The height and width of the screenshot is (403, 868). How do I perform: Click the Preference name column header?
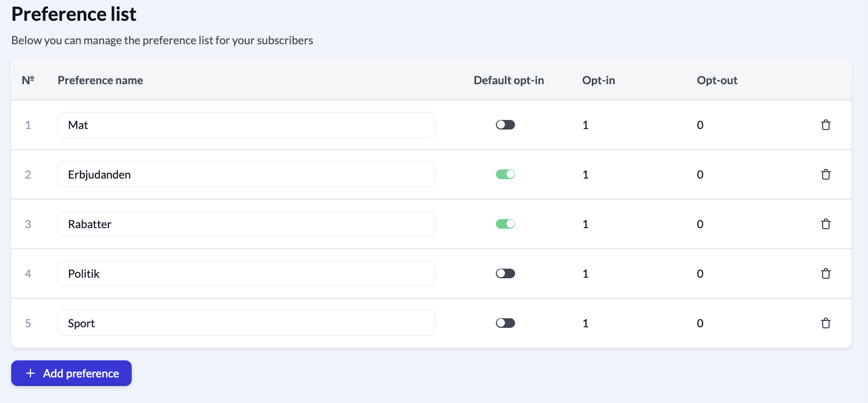click(x=100, y=80)
